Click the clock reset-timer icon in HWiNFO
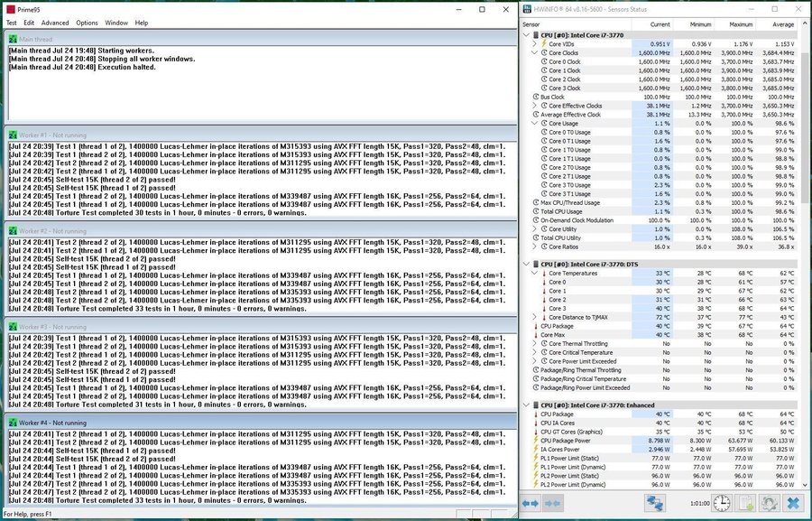 coord(722,503)
